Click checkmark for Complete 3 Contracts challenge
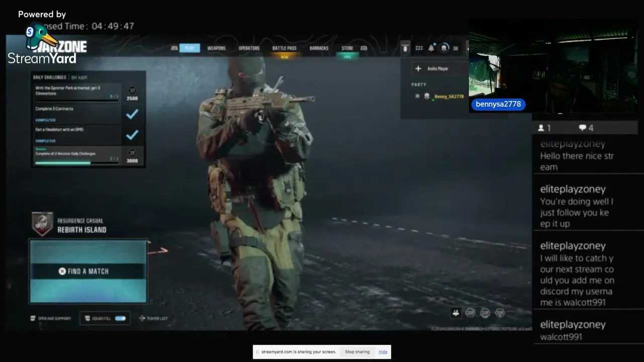Screen dimensions: 644x362 132,115
